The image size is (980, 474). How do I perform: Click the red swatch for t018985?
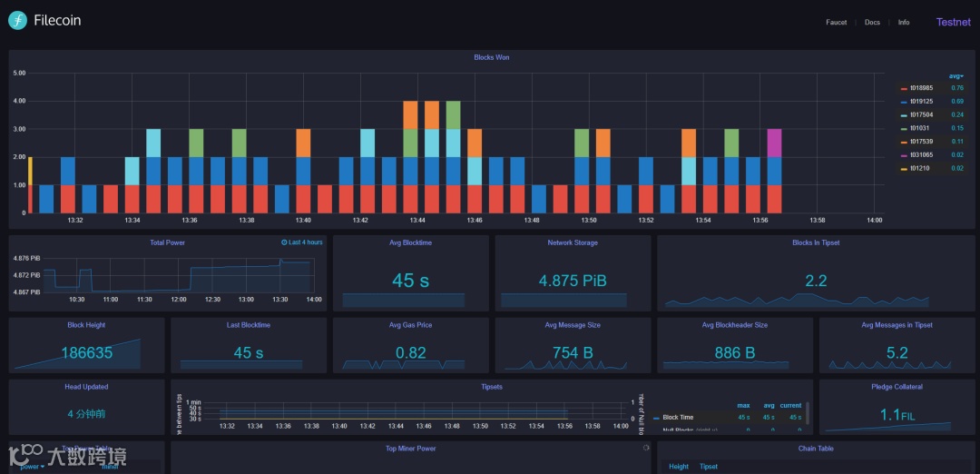[904, 89]
